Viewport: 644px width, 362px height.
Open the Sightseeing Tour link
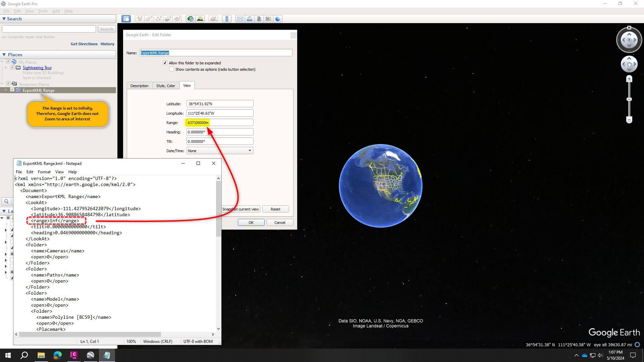pyautogui.click(x=37, y=67)
